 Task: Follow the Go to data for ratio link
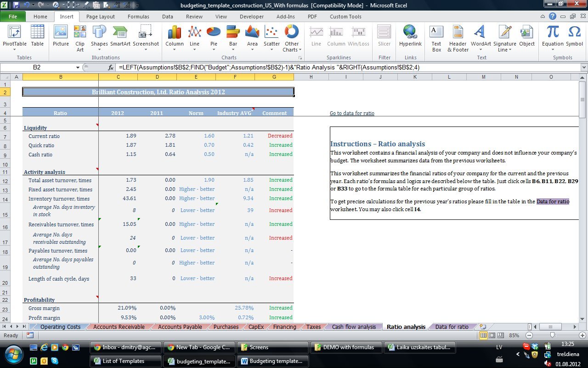(352, 113)
